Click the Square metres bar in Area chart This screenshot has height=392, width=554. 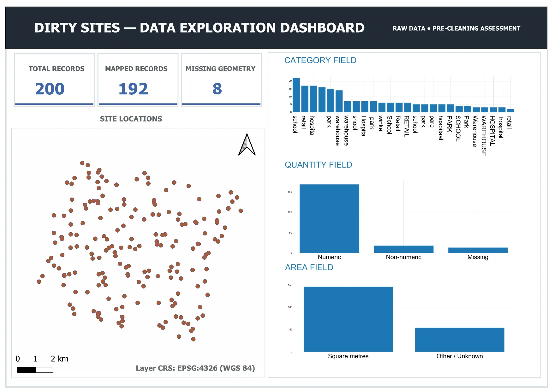pyautogui.click(x=348, y=319)
